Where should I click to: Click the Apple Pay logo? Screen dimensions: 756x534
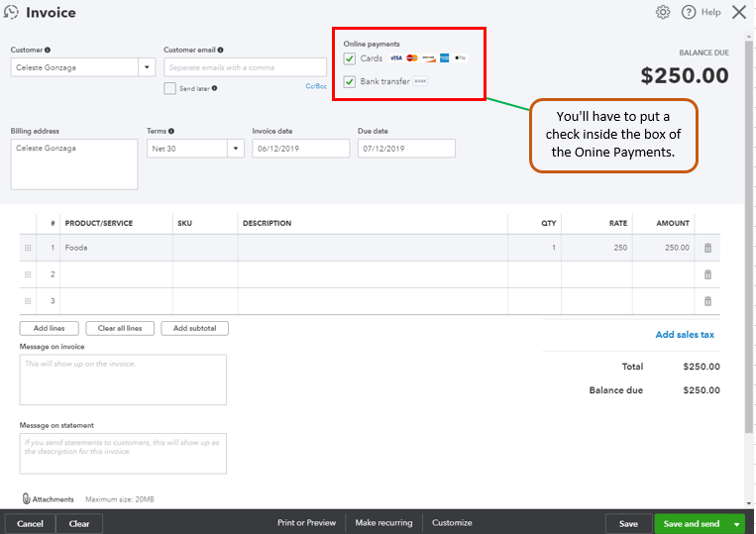[x=461, y=57]
